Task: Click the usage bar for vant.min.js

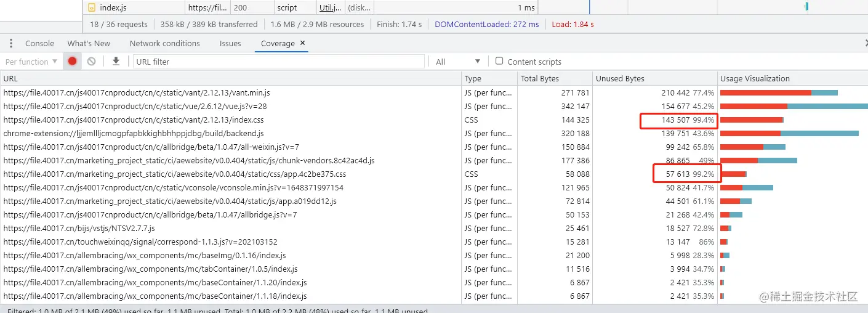Action: (779, 92)
